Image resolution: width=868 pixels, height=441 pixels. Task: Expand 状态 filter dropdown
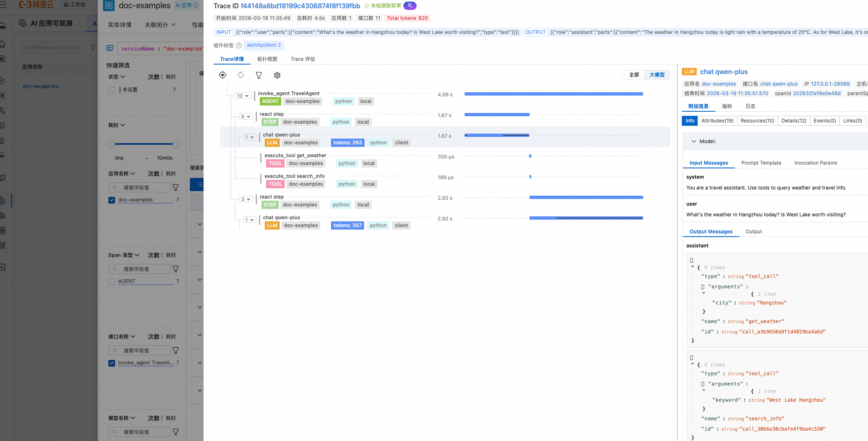point(117,77)
